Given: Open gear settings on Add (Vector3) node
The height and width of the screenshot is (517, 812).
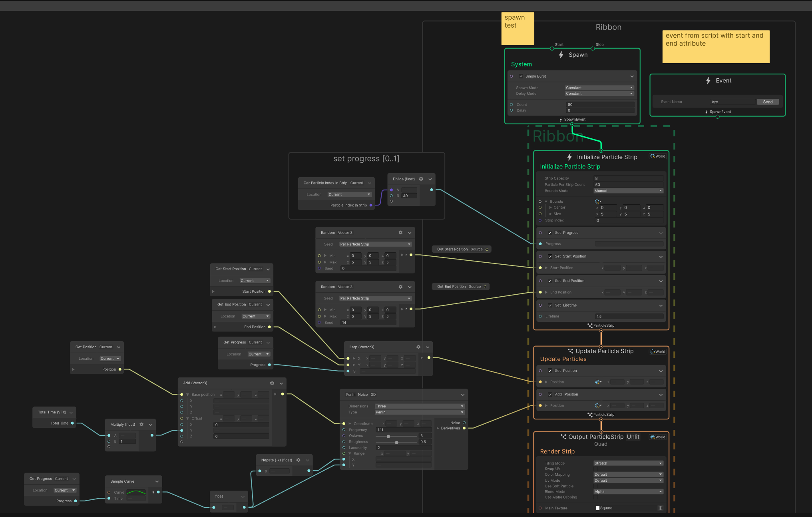Looking at the screenshot, I should [x=272, y=383].
